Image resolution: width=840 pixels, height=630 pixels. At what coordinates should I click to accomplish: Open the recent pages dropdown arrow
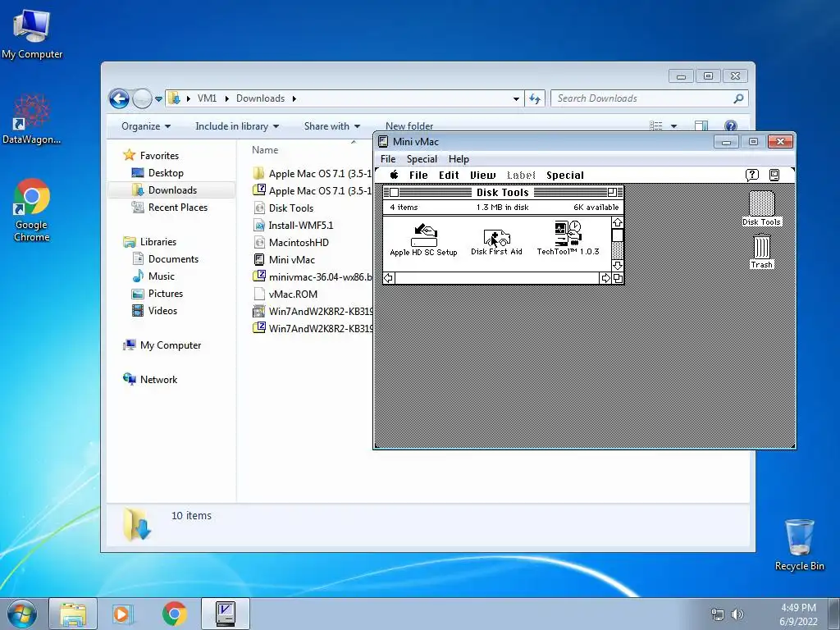158,99
